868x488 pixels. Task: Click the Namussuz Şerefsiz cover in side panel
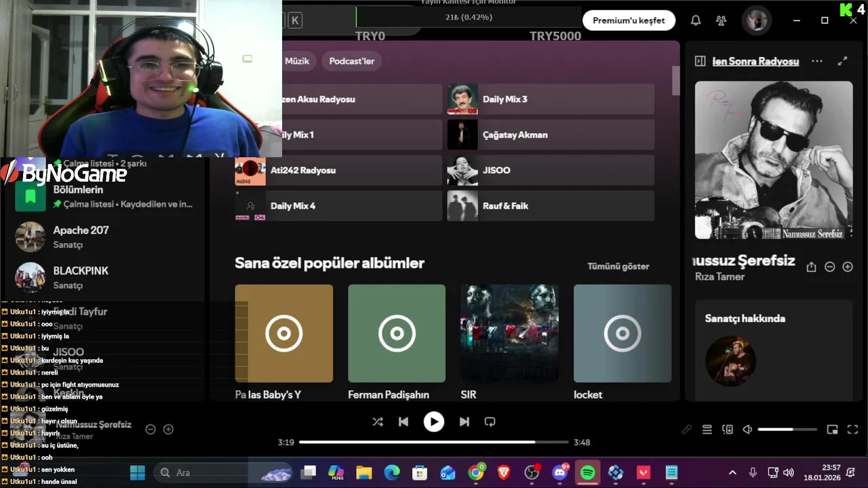tap(774, 160)
